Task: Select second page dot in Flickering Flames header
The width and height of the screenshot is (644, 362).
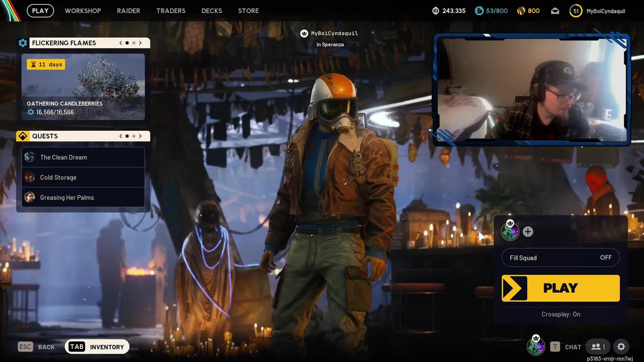Action: [133, 43]
